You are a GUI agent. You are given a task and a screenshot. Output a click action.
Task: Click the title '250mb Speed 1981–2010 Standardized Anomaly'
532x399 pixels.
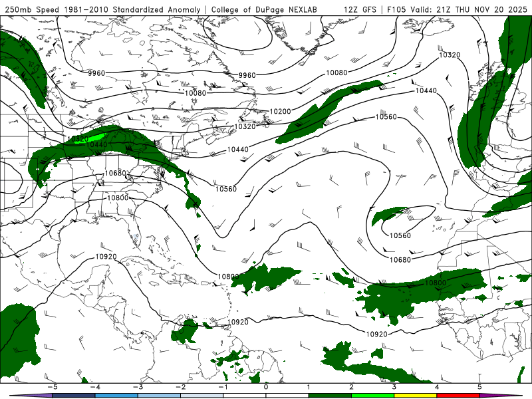[x=102, y=9]
